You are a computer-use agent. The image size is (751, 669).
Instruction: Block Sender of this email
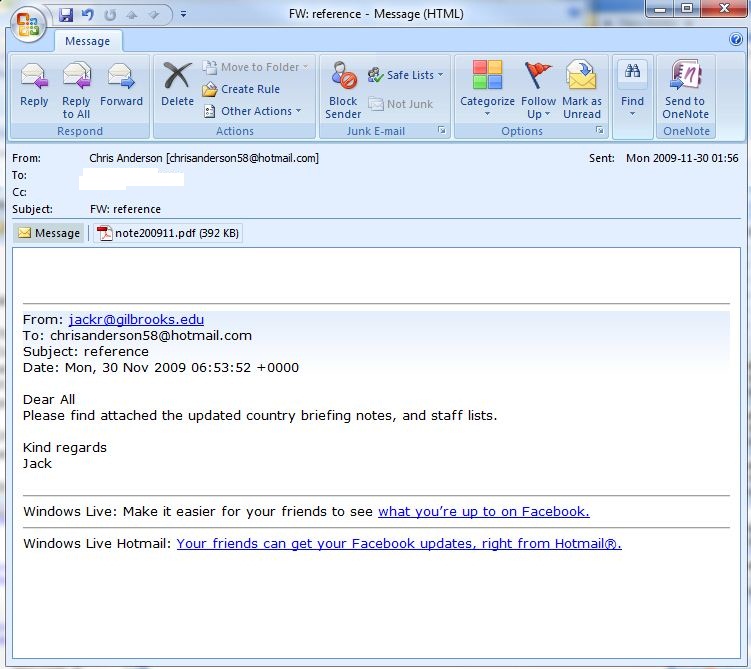point(343,90)
